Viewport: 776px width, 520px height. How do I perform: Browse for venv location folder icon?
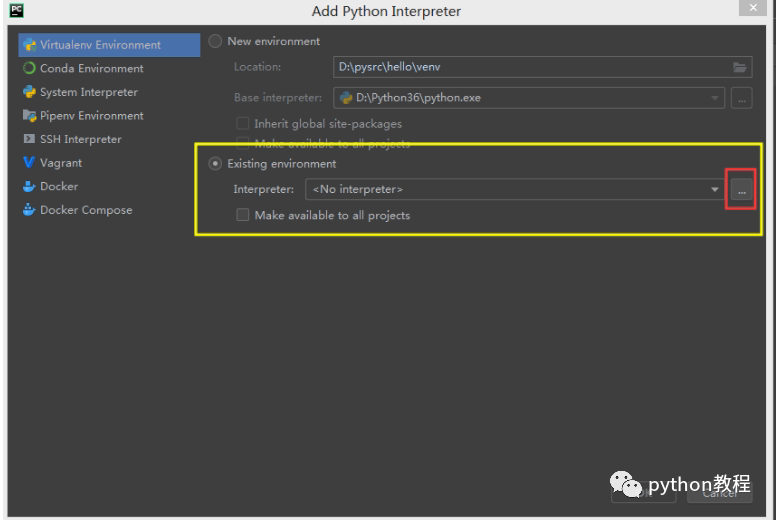[739, 67]
